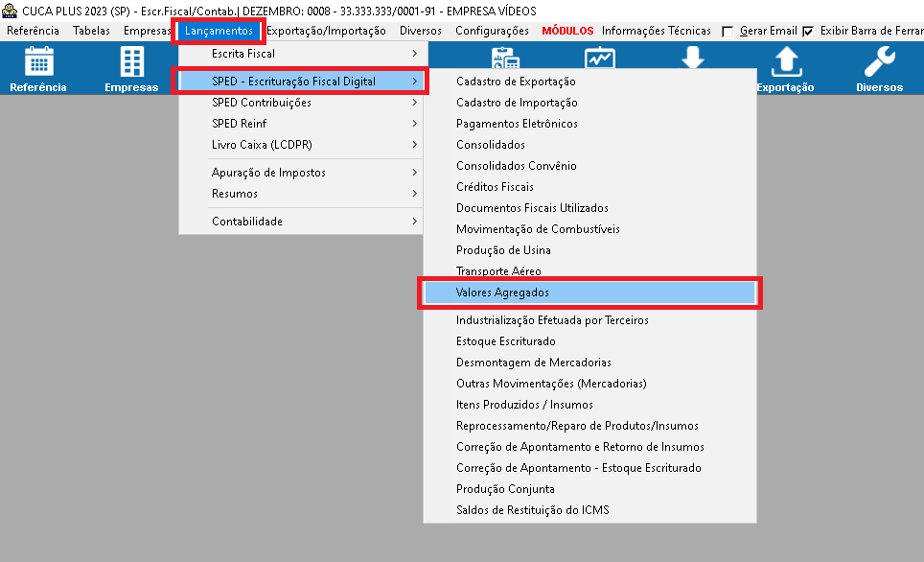
Task: Toggle the Exibir Barra de Ferramentas checkbox
Action: point(808,32)
